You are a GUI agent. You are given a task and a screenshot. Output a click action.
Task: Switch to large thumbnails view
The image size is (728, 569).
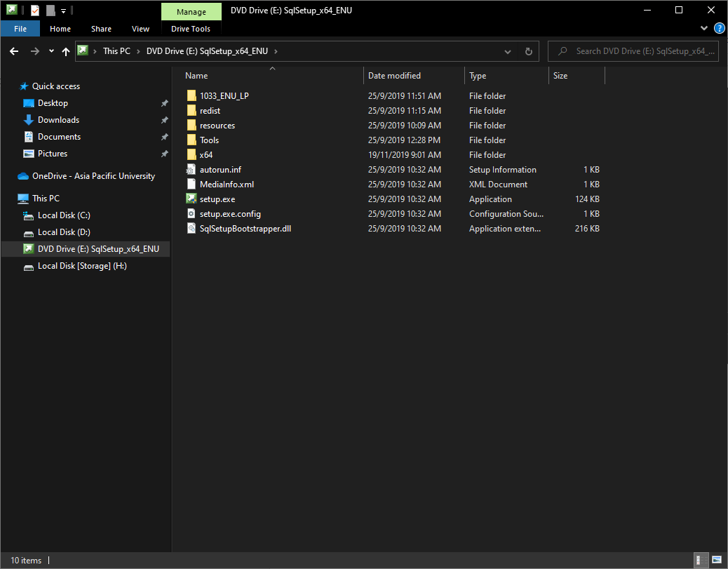click(716, 560)
